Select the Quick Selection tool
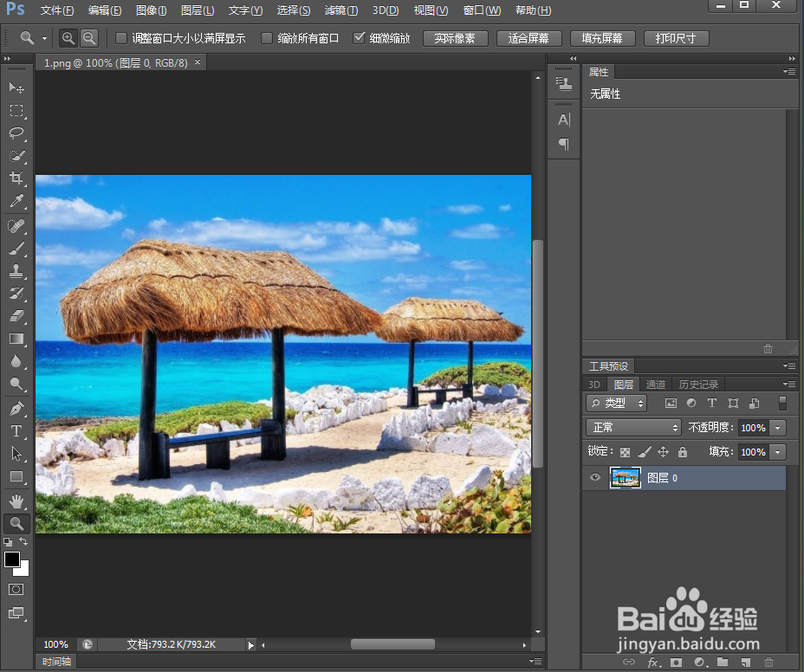The width and height of the screenshot is (804, 672). point(16,156)
